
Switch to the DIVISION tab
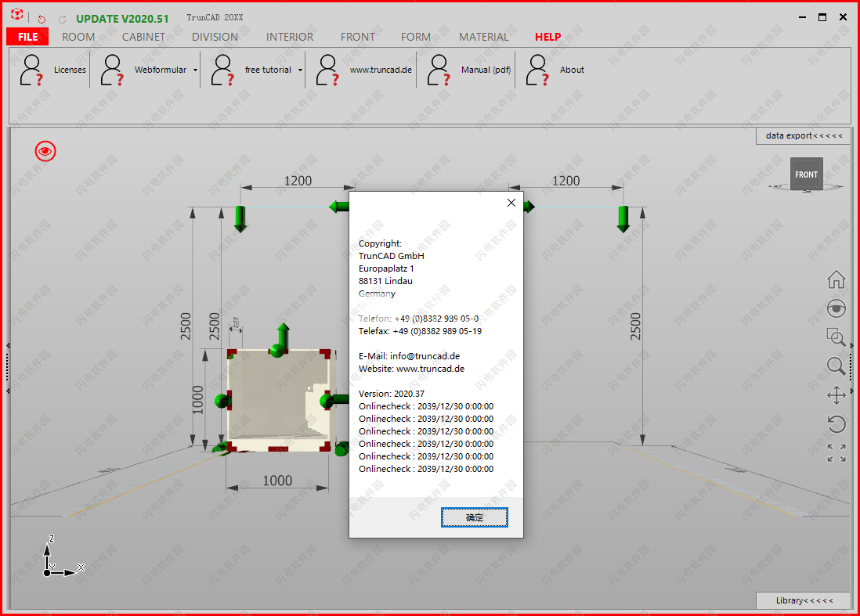pyautogui.click(x=215, y=37)
